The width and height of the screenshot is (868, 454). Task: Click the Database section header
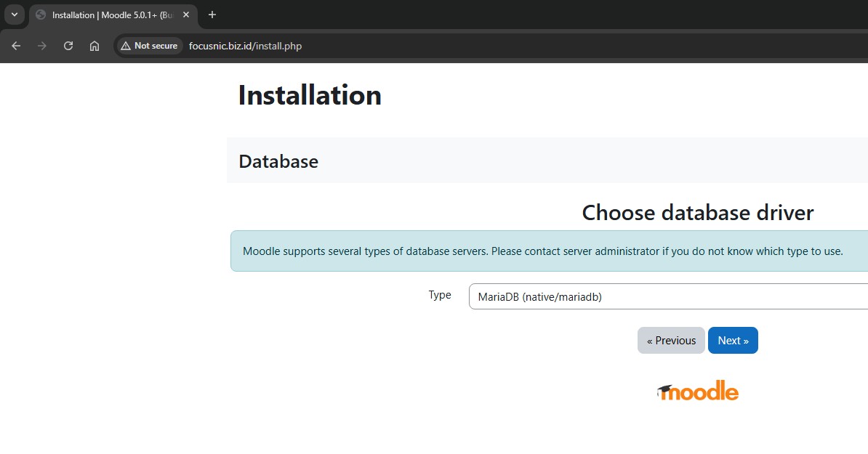click(278, 161)
